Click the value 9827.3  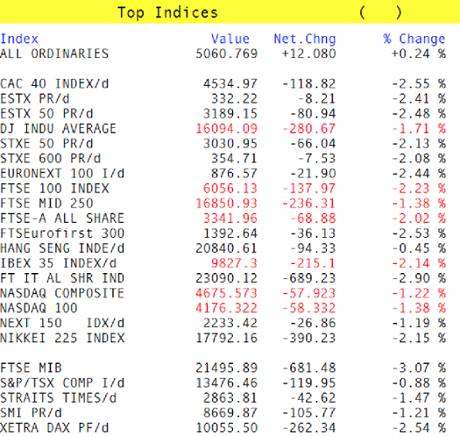(234, 263)
